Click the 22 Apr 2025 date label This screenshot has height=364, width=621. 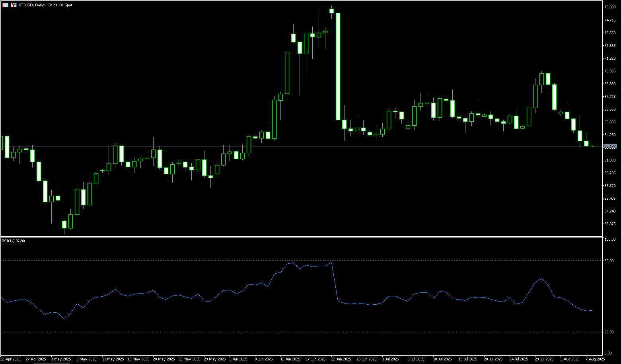(11, 359)
